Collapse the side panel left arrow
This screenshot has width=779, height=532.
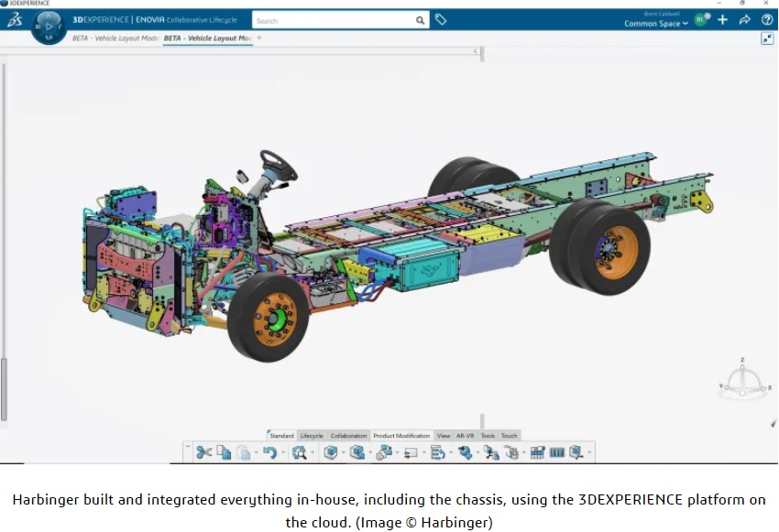476,51
